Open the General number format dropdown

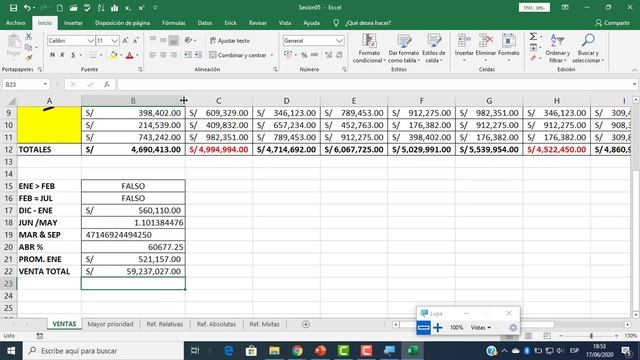(x=339, y=40)
